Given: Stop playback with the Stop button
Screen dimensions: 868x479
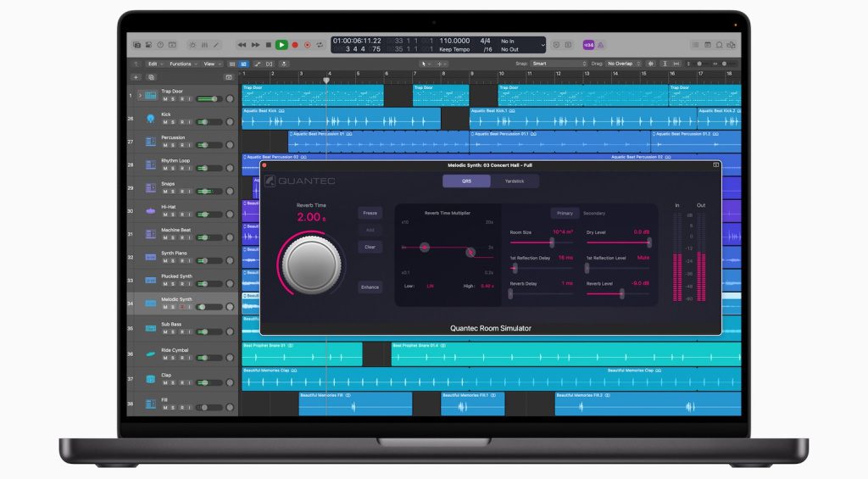Looking at the screenshot, I should point(269,45).
